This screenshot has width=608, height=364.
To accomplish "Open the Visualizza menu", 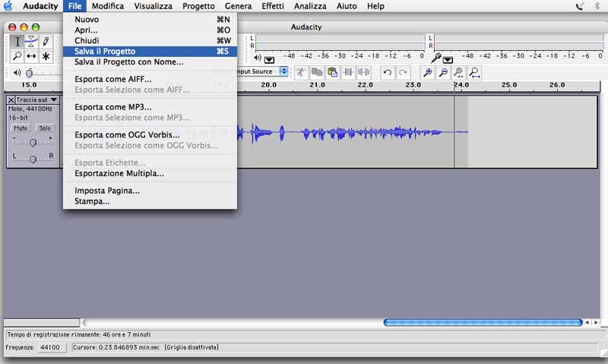I will [x=154, y=6].
